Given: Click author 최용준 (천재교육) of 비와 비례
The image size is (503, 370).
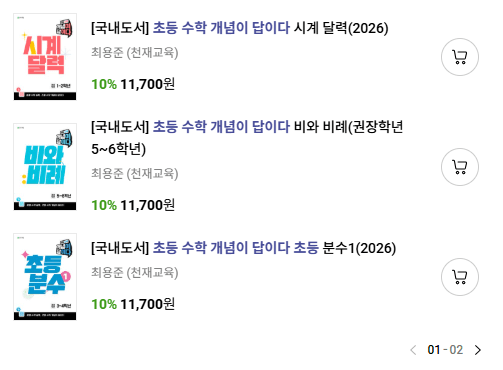Looking at the screenshot, I should [135, 173].
